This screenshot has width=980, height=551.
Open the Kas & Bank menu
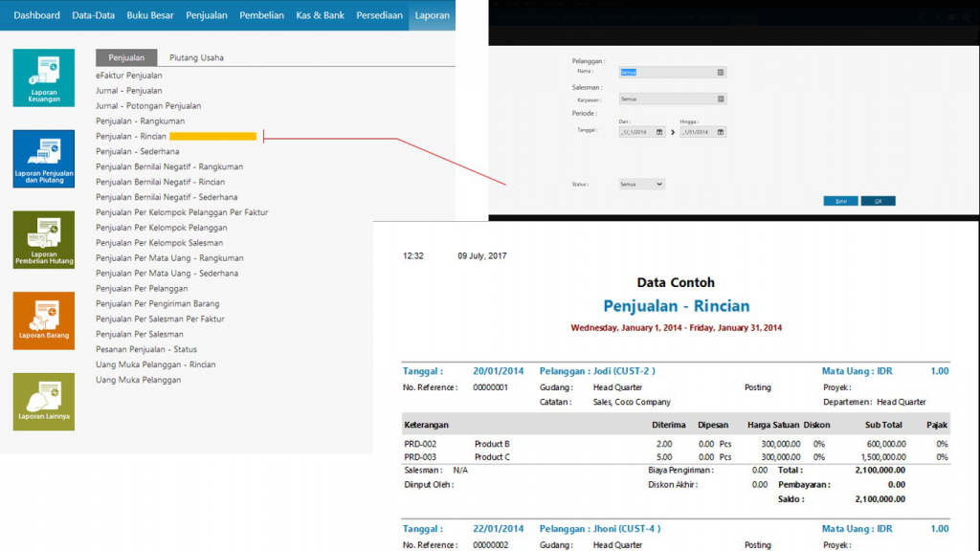(320, 15)
